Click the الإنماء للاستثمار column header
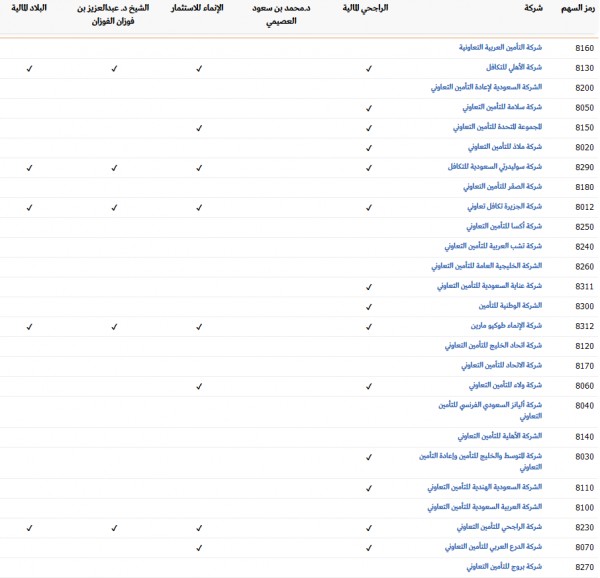600x578 pixels. point(199,8)
